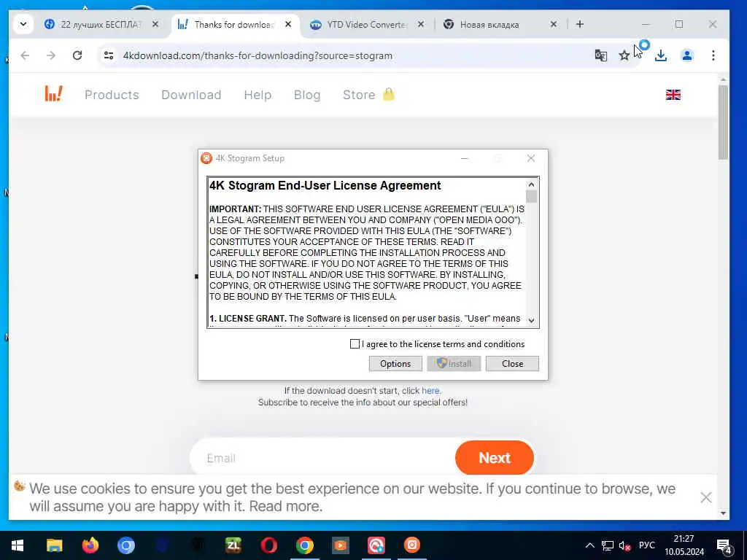Click the 4K Download logo icon

pos(53,94)
